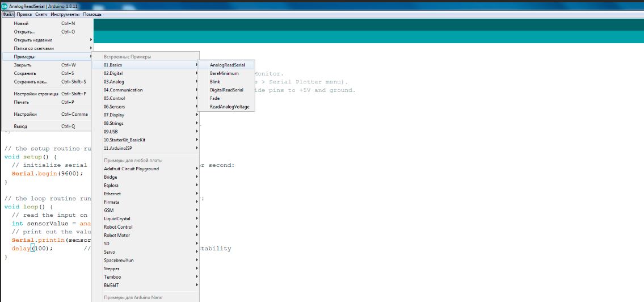Viewport: 644px width, 302px height.
Task: Expand the Папка со скетчами submenu
Action: tap(47, 48)
